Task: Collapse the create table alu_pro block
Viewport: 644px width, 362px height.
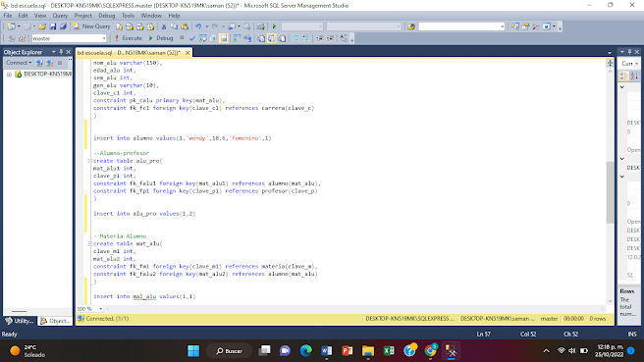Action: coord(89,161)
